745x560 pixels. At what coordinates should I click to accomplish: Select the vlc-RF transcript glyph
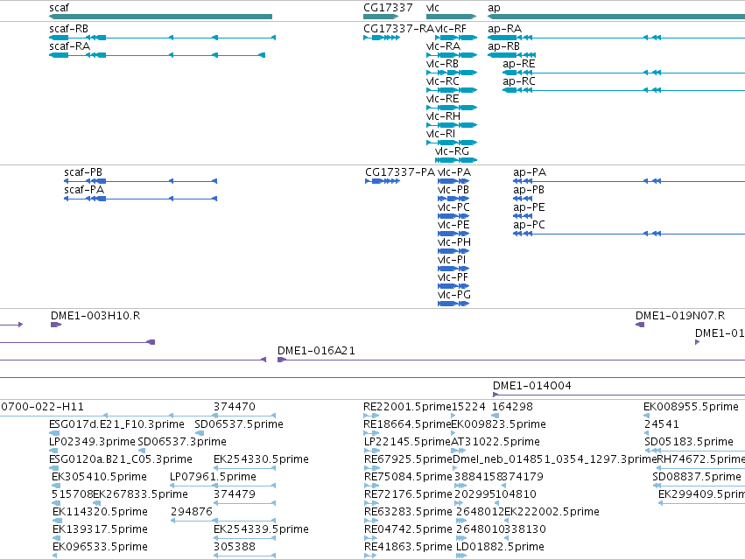tap(456, 38)
